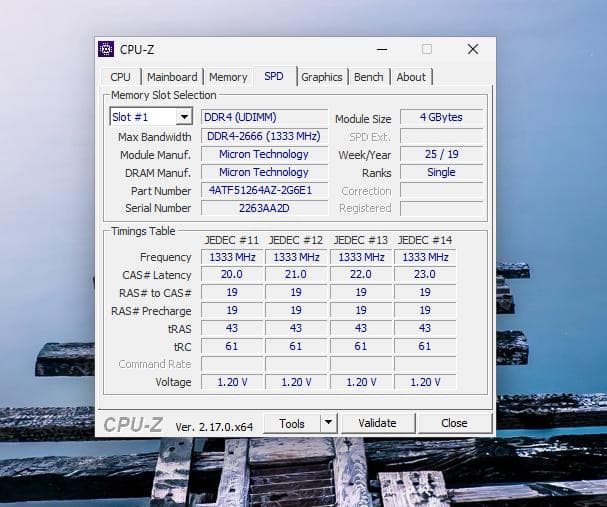Select part number 4ATF51264AZ-2G6E1

click(x=264, y=190)
